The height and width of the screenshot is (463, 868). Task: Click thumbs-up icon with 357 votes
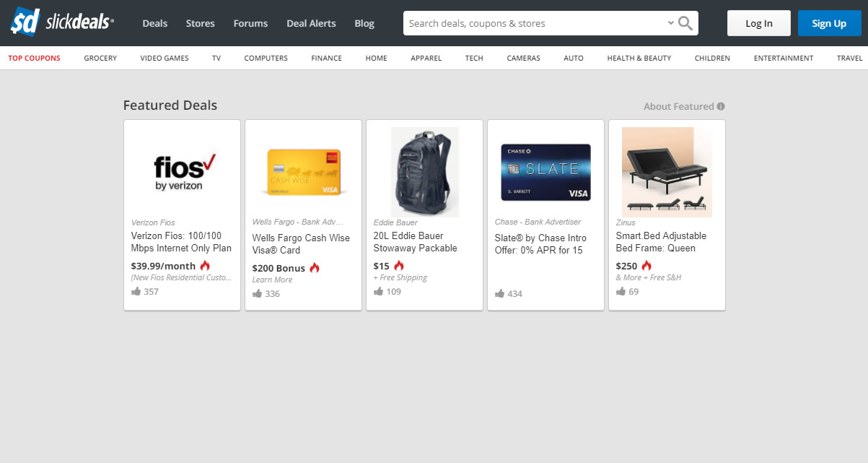click(136, 291)
